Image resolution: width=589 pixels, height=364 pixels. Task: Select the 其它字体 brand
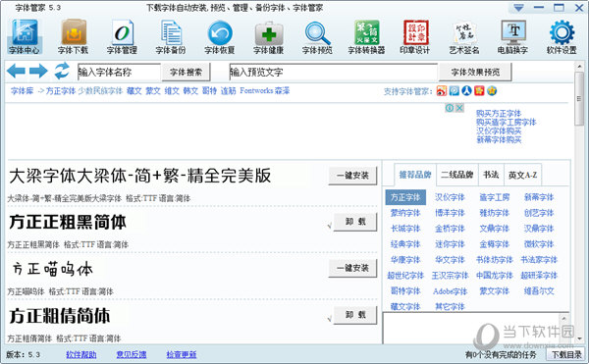[x=450, y=306]
